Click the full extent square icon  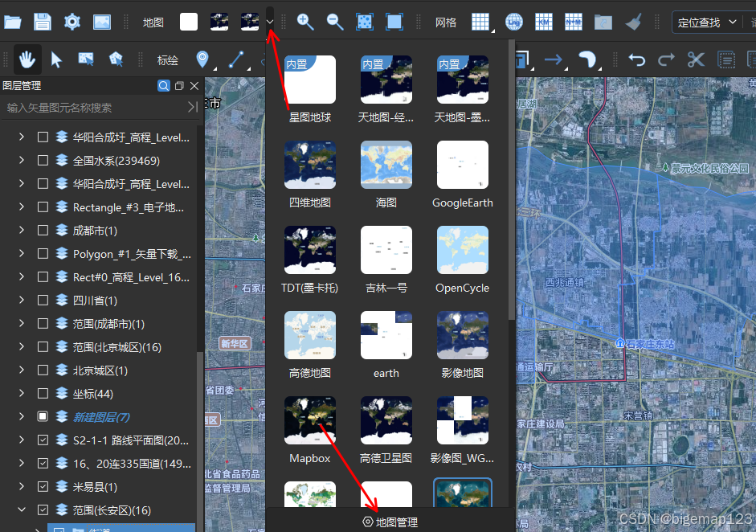(x=394, y=23)
